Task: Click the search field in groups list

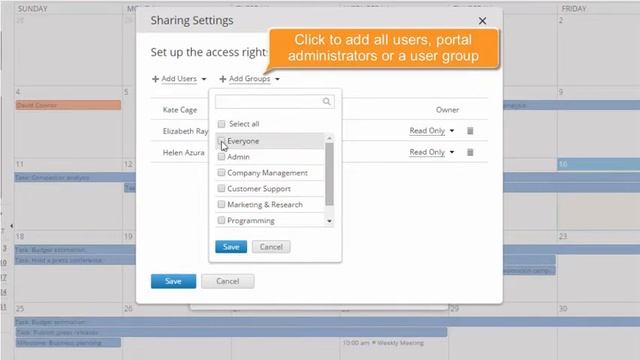Action: (x=274, y=102)
